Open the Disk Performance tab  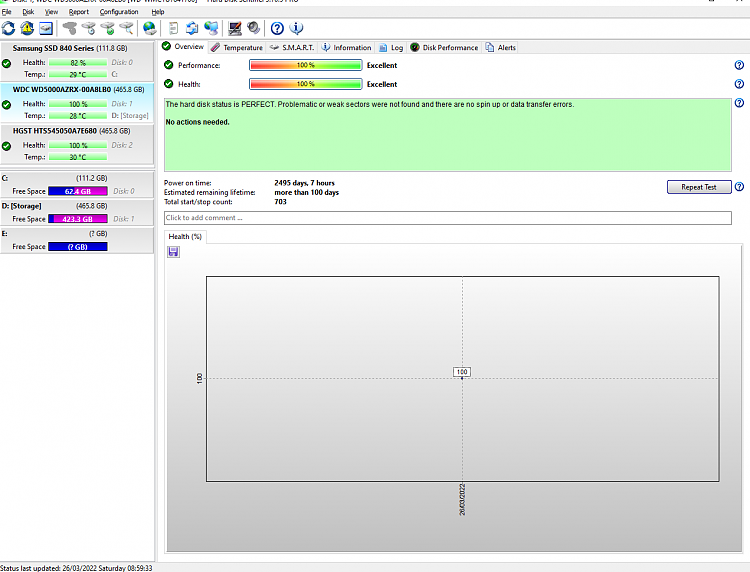click(444, 47)
